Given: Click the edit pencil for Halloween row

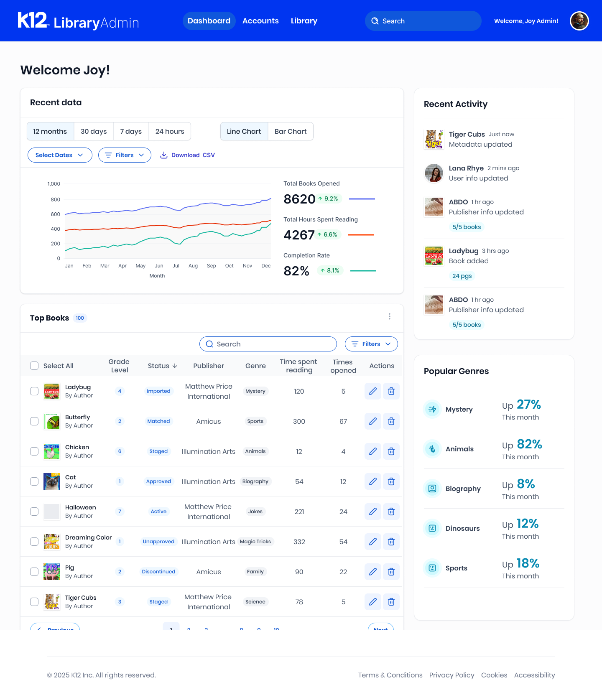Looking at the screenshot, I should (x=373, y=512).
